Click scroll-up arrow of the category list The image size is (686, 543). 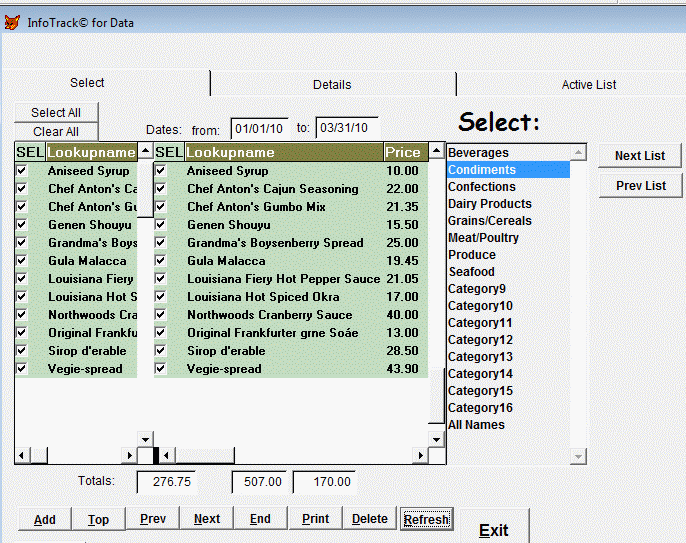(577, 152)
